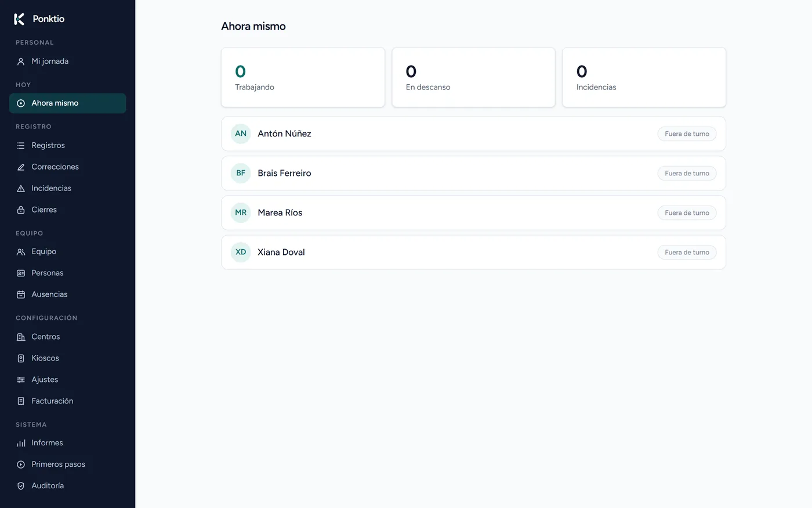This screenshot has width=812, height=508.
Task: Click Fuera de turno badge for Xiana Doval
Action: [687, 253]
